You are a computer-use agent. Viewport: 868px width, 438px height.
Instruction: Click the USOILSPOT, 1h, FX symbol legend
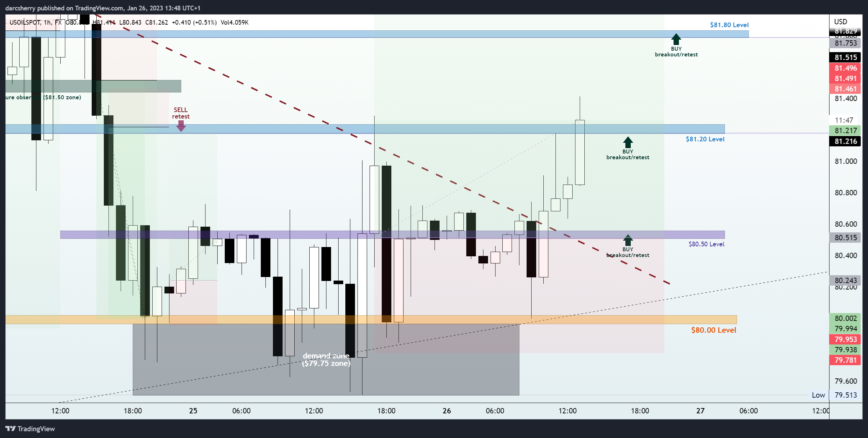click(36, 22)
